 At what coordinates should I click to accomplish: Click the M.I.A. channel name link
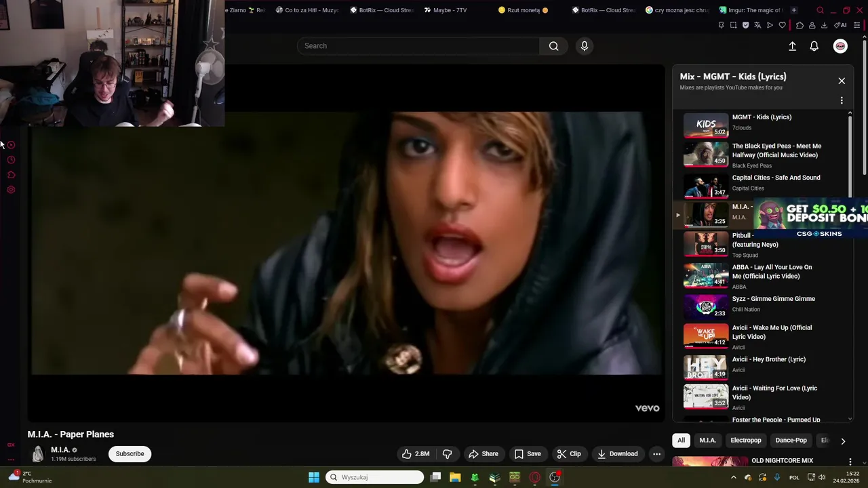point(60,450)
